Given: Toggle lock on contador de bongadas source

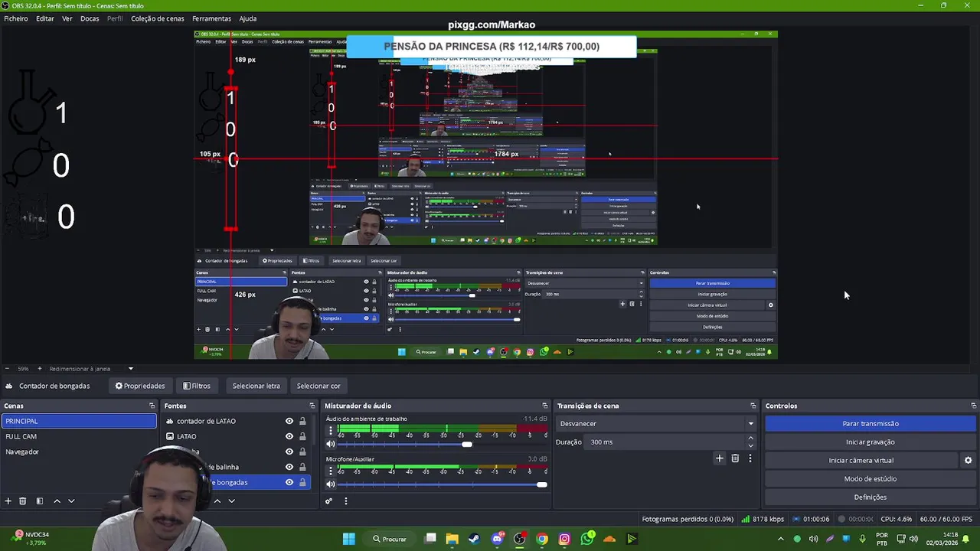Looking at the screenshot, I should pos(302,482).
